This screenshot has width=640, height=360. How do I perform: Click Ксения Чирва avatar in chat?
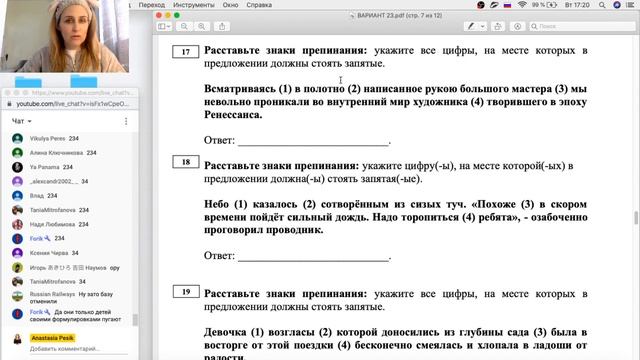(x=17, y=253)
